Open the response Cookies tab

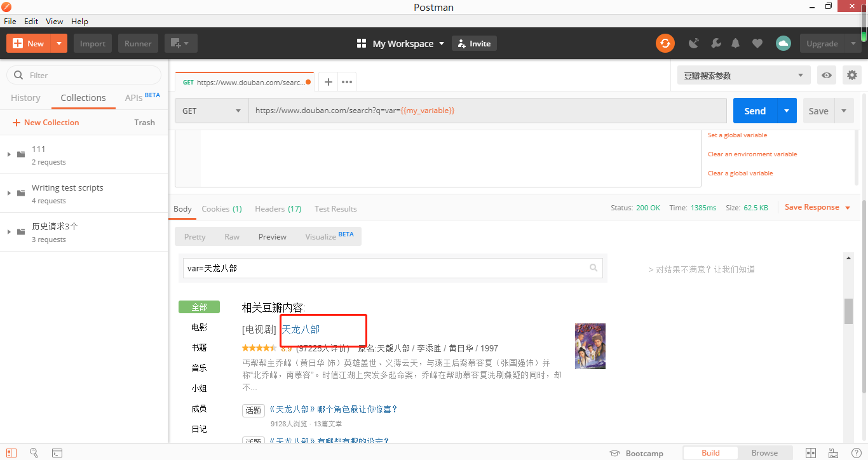(x=222, y=208)
